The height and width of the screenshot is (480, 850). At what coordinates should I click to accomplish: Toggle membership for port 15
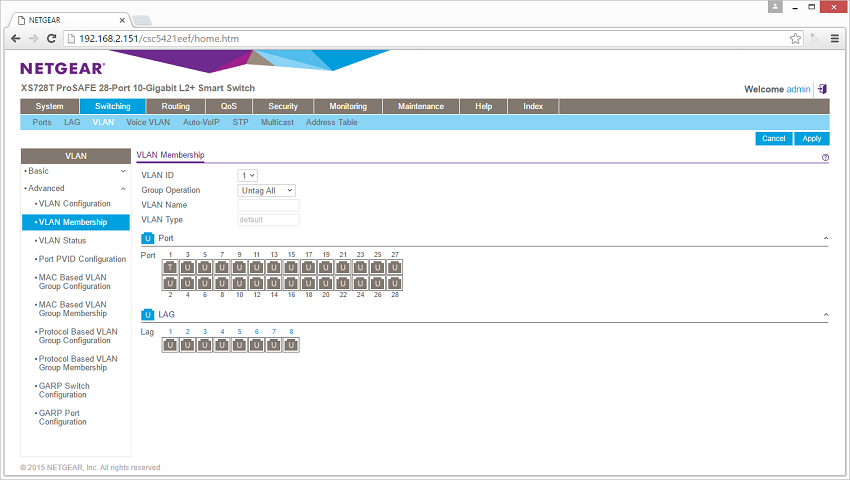pos(291,267)
